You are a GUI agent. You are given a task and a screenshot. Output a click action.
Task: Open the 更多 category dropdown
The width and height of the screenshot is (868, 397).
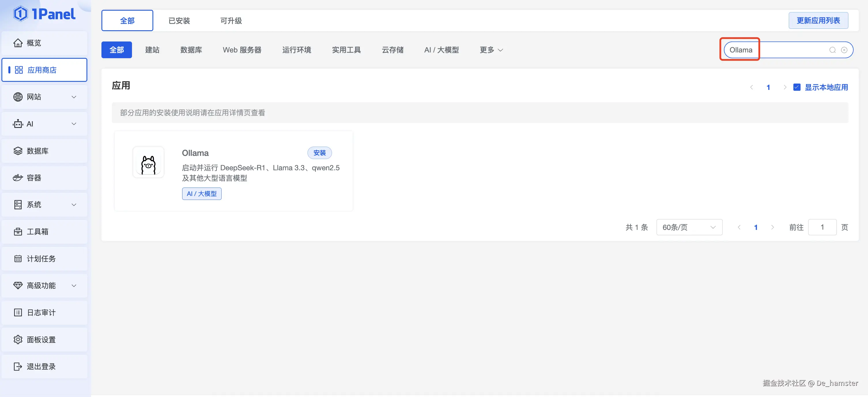click(491, 50)
